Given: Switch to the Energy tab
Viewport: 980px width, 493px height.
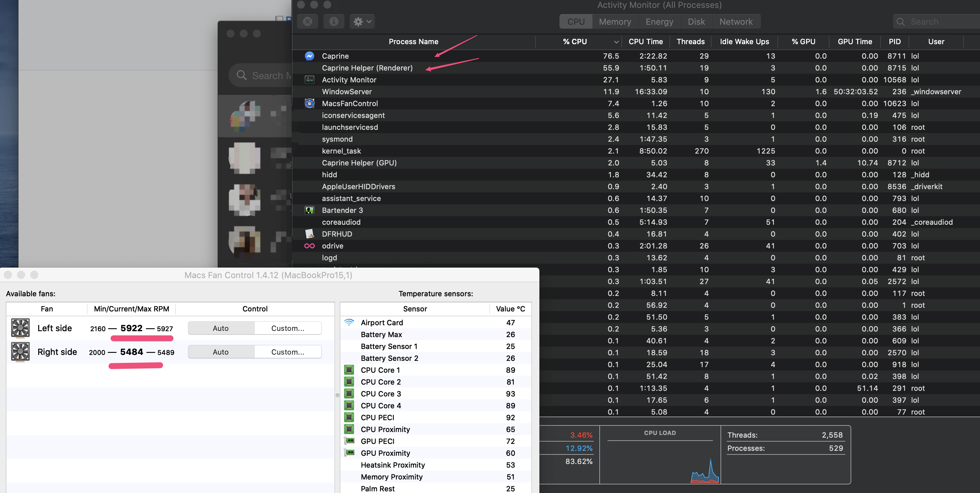Looking at the screenshot, I should (659, 22).
